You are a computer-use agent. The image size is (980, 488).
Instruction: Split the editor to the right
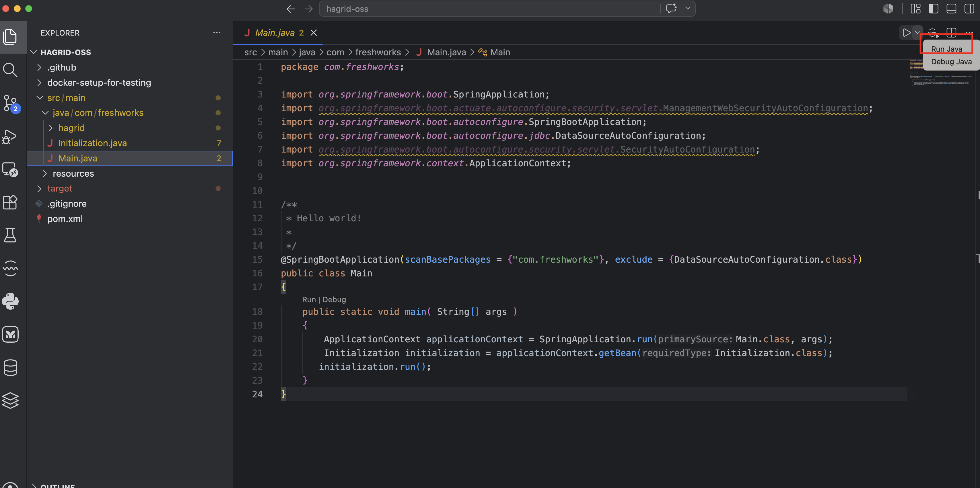pos(951,33)
